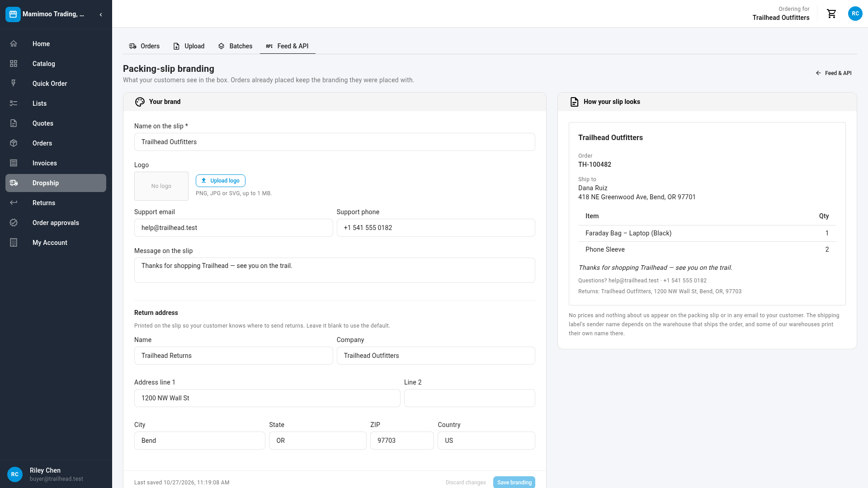
Task: Click the Order approvals badge icon
Action: click(14, 223)
